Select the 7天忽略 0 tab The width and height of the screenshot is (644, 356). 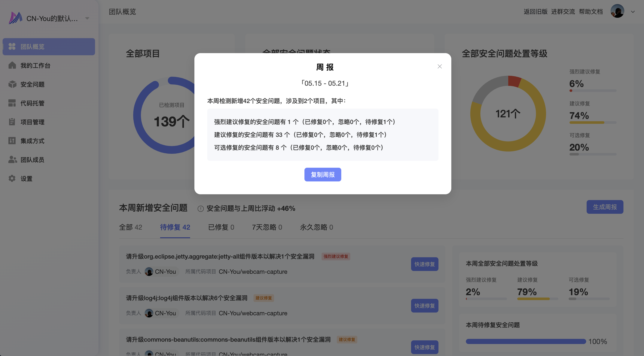coord(267,227)
